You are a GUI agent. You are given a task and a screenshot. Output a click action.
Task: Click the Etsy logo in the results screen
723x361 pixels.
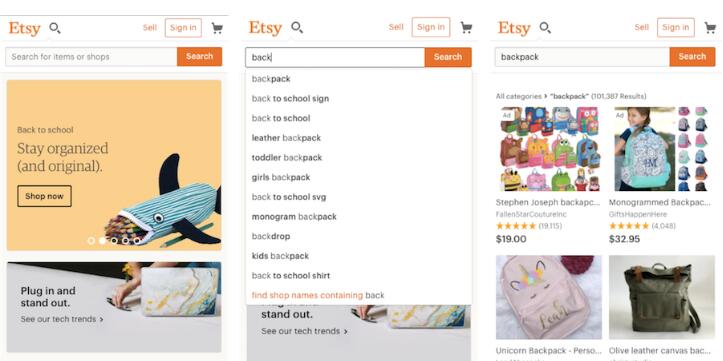tap(514, 29)
